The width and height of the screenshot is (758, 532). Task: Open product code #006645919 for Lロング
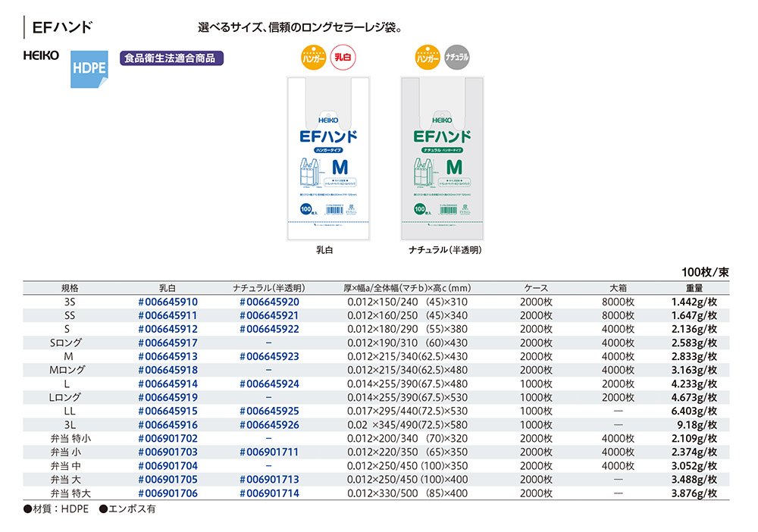click(168, 398)
